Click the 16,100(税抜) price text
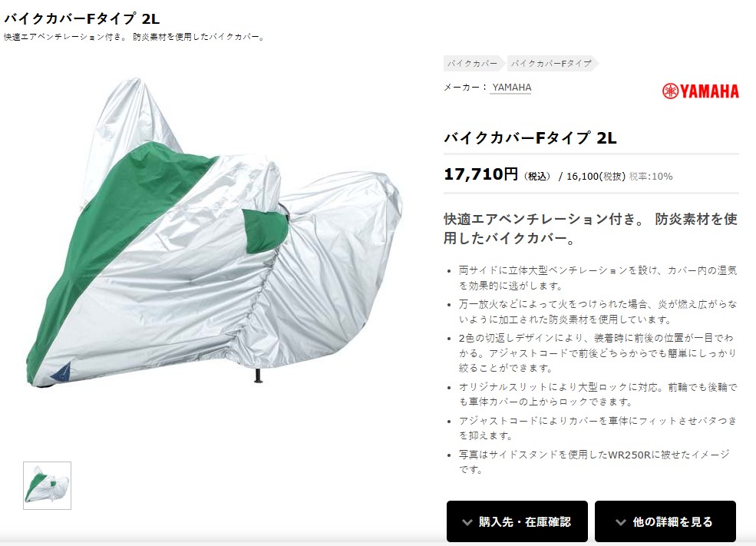 (x=596, y=177)
